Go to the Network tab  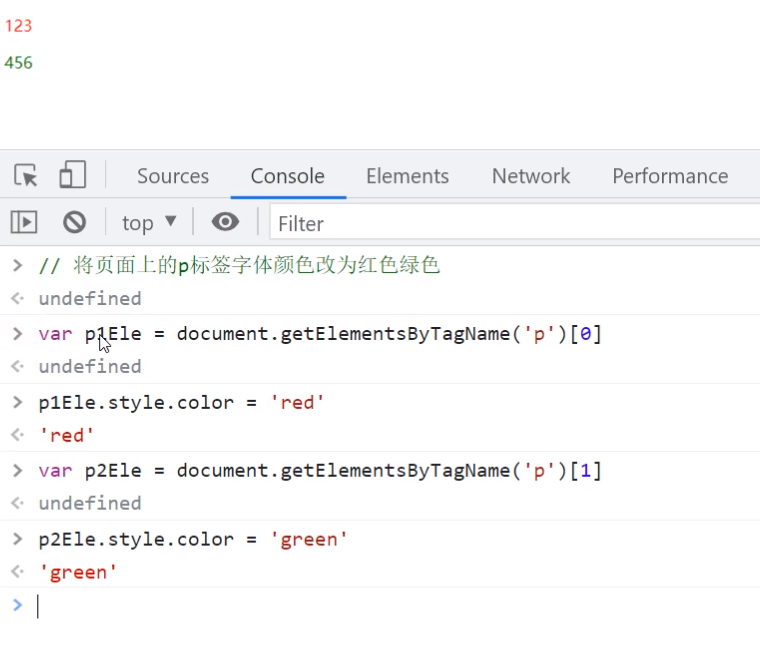[x=531, y=176]
